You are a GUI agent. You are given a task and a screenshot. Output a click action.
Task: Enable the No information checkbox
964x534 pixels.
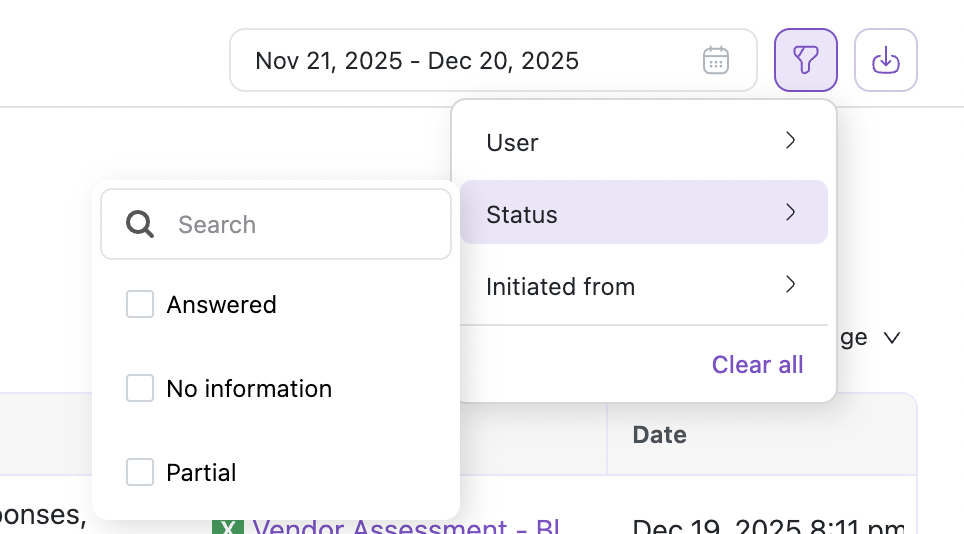(x=140, y=389)
